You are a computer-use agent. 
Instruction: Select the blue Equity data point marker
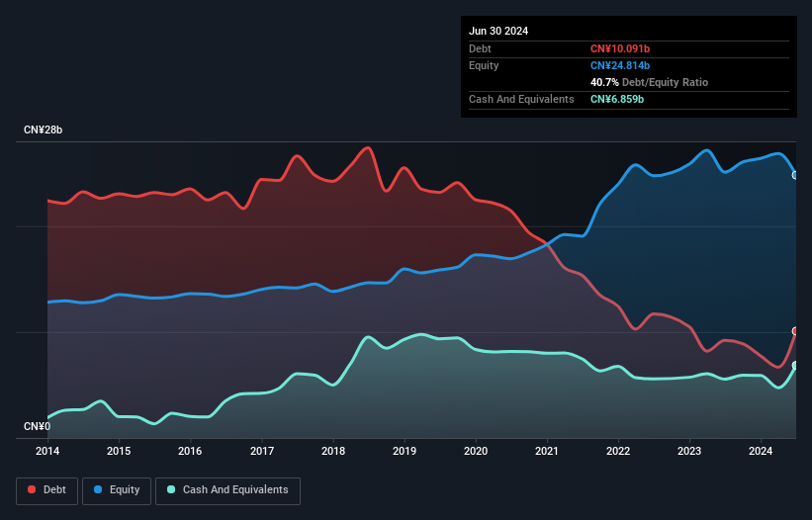(795, 175)
